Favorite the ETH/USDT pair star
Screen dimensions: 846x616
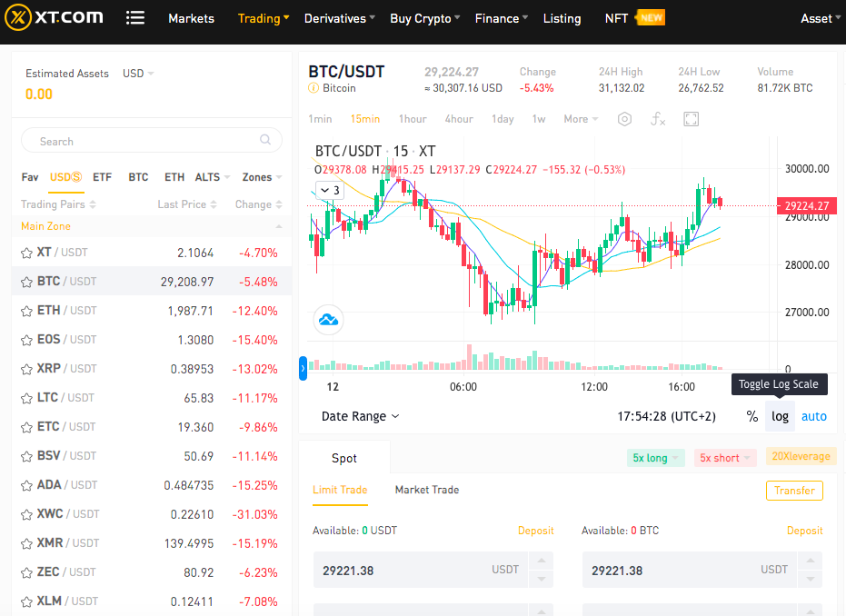pyautogui.click(x=26, y=312)
